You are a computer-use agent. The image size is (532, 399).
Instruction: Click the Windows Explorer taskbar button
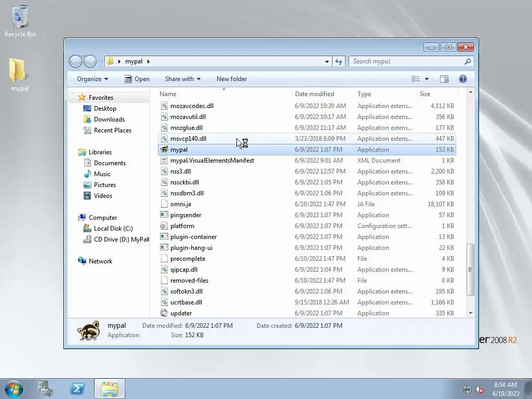click(110, 389)
